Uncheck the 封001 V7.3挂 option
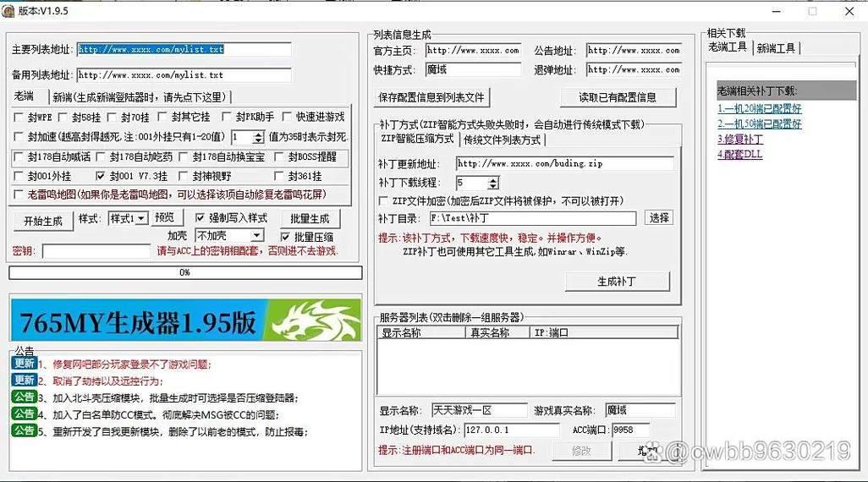Viewport: 868px width, 482px height. pos(102,177)
